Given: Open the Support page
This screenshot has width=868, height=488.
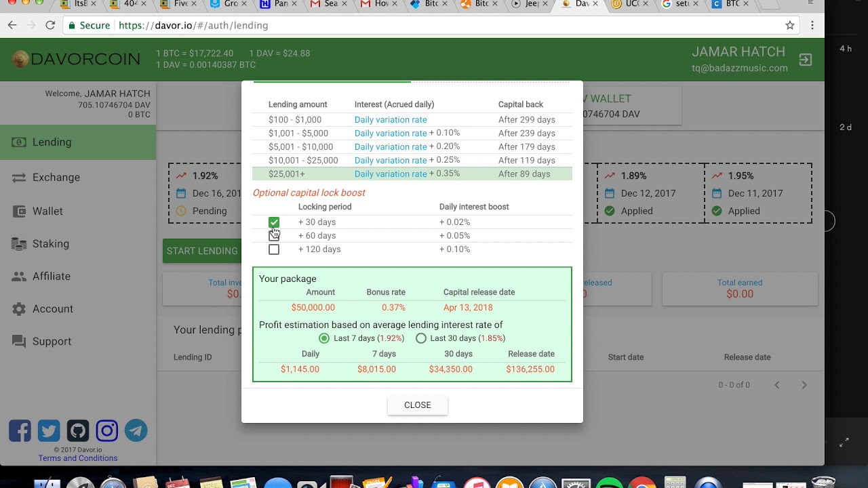Looking at the screenshot, I should (78, 342).
